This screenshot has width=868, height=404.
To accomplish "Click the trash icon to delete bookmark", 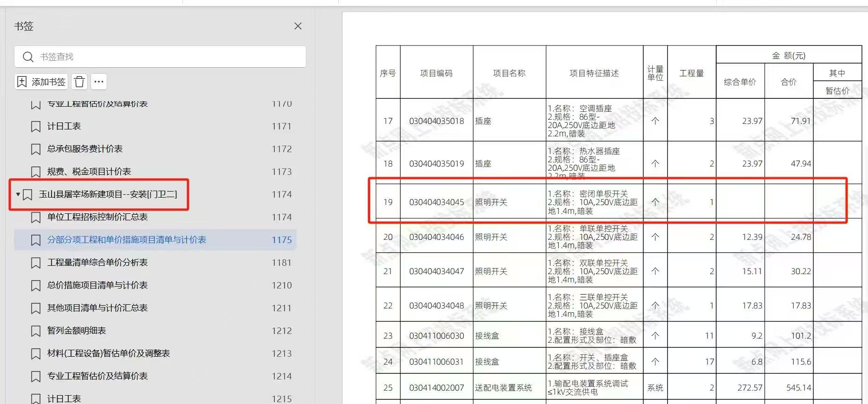I will coord(79,82).
